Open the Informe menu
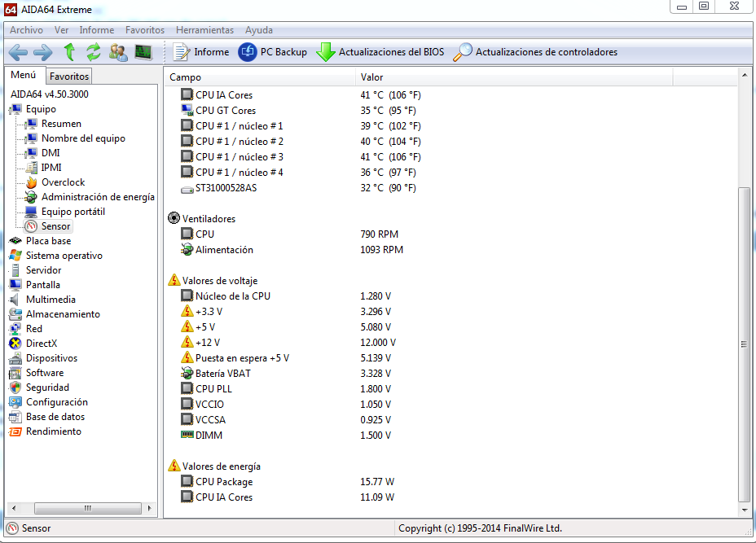 pos(97,30)
